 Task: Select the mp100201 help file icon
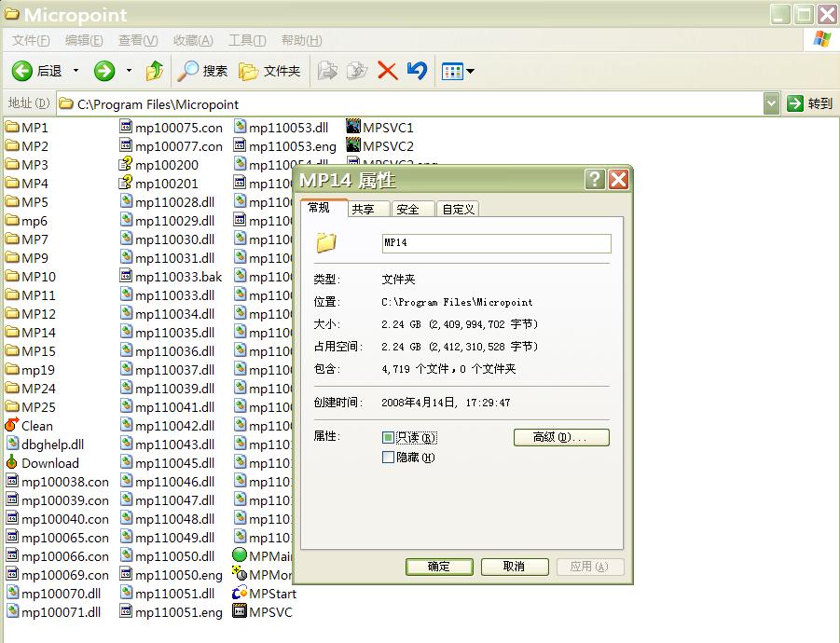[126, 183]
